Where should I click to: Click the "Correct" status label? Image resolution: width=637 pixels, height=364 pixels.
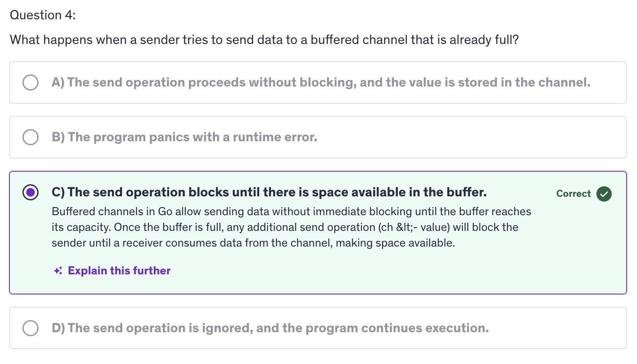573,194
